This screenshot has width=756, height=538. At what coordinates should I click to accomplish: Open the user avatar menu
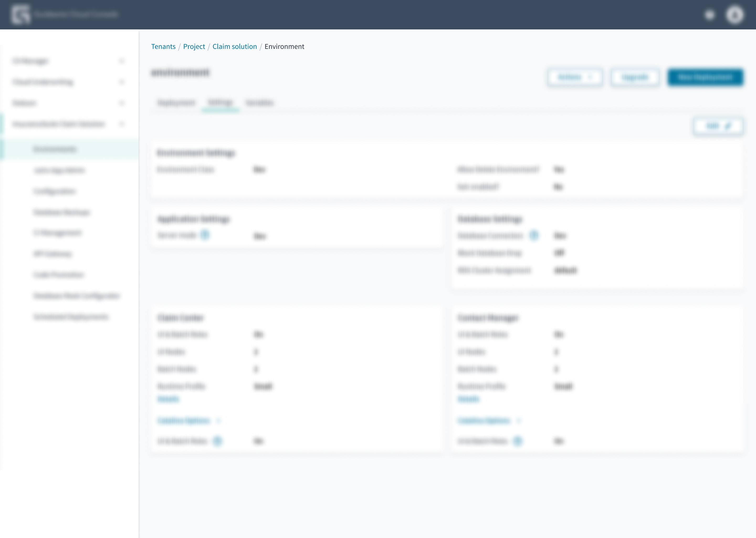click(735, 15)
